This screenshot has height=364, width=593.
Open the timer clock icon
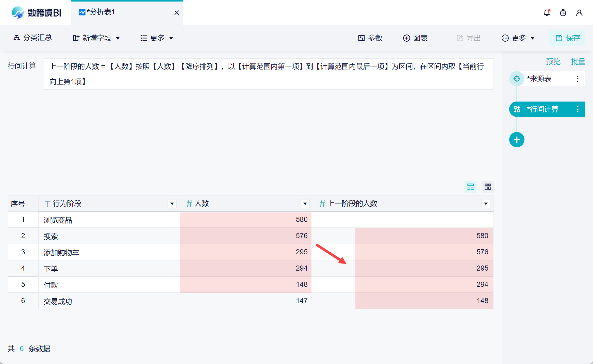click(x=563, y=13)
